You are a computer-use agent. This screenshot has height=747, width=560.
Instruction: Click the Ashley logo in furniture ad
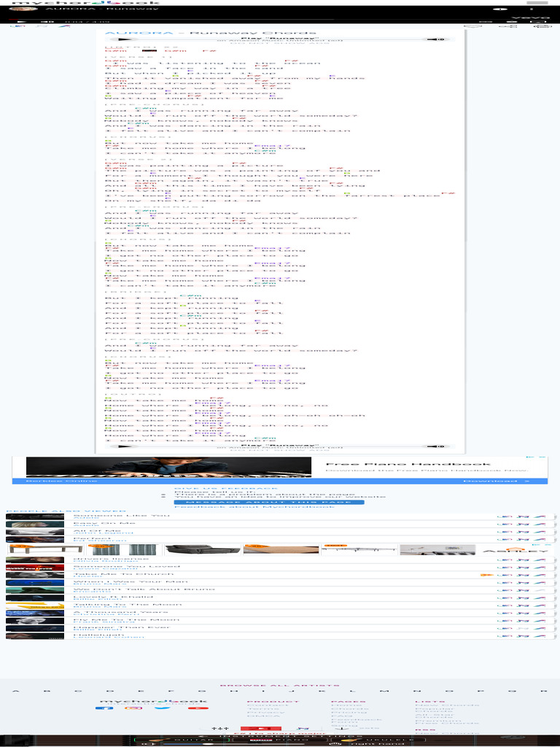click(516, 550)
